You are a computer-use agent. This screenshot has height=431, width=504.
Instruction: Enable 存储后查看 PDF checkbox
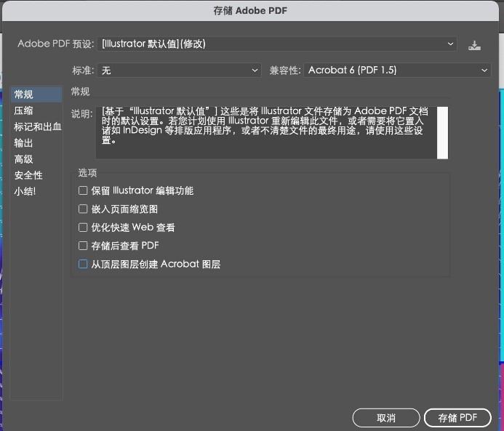(83, 246)
